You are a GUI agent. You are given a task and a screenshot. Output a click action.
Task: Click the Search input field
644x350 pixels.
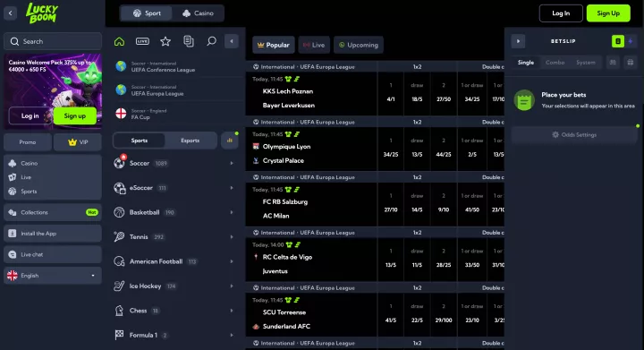tap(53, 41)
